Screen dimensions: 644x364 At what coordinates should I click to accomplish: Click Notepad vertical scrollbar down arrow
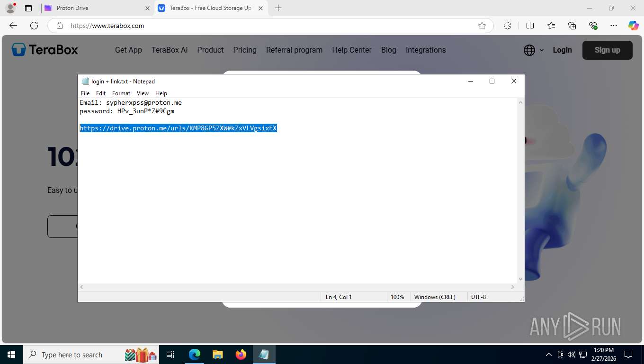[521, 279]
